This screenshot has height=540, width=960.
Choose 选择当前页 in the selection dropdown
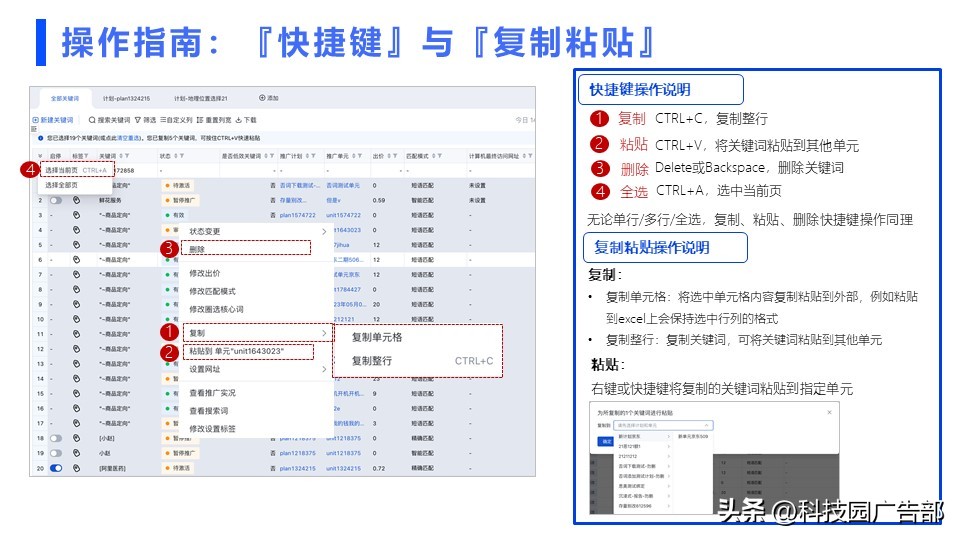(x=77, y=170)
